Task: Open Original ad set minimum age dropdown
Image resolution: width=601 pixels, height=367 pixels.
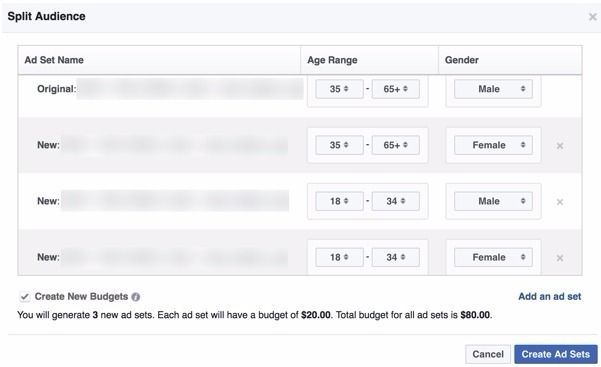Action: (339, 89)
